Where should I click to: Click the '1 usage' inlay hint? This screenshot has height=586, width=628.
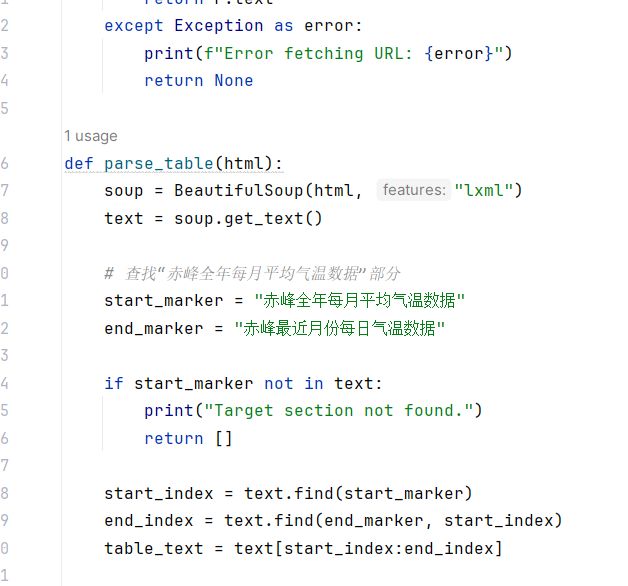coord(91,136)
